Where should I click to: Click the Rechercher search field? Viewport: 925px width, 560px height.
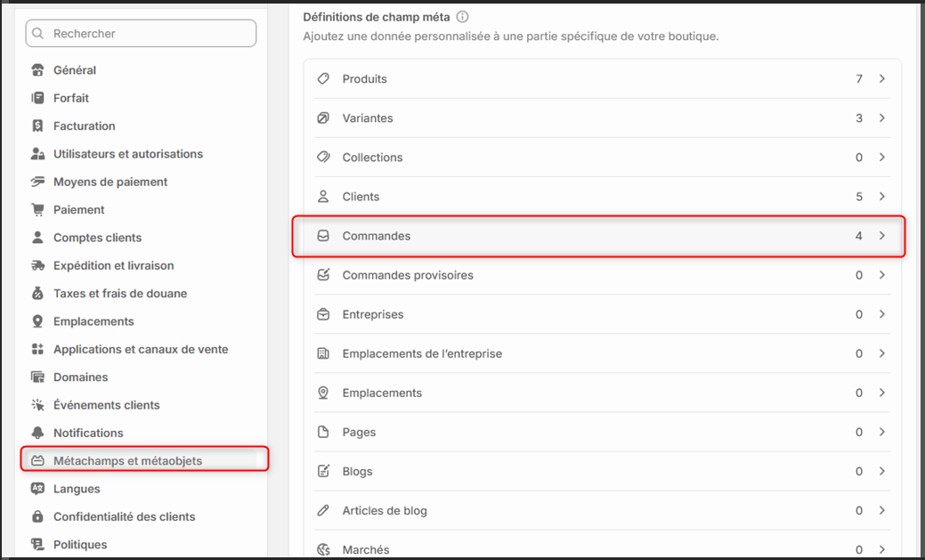point(141,34)
